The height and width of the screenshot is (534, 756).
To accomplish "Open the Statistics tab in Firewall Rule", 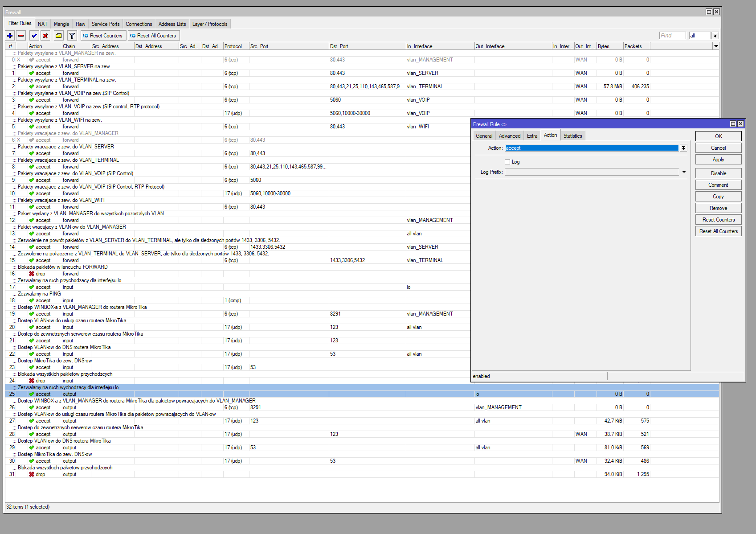I will (572, 136).
